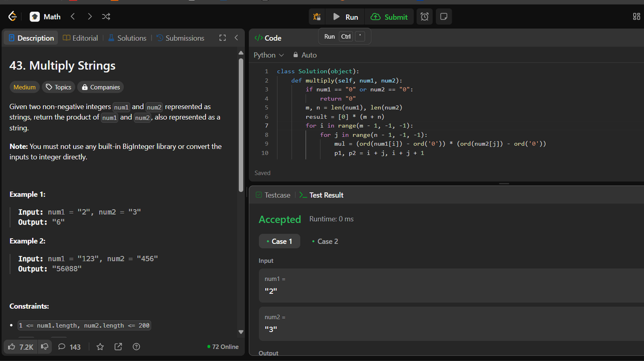Pick a random problem with shuffle icon
This screenshot has height=361, width=644.
106,17
